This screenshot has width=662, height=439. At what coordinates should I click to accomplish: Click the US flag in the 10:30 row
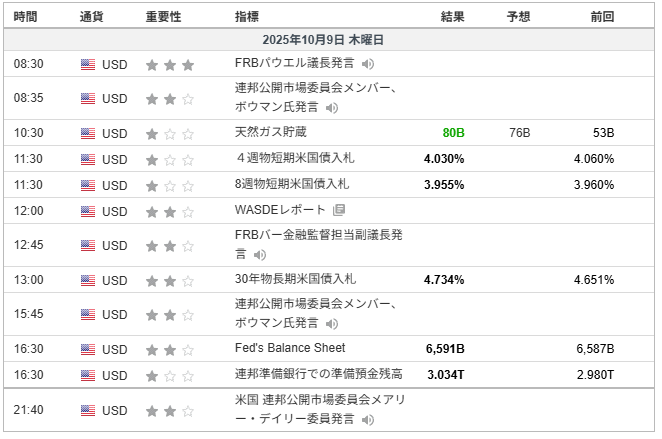click(88, 133)
